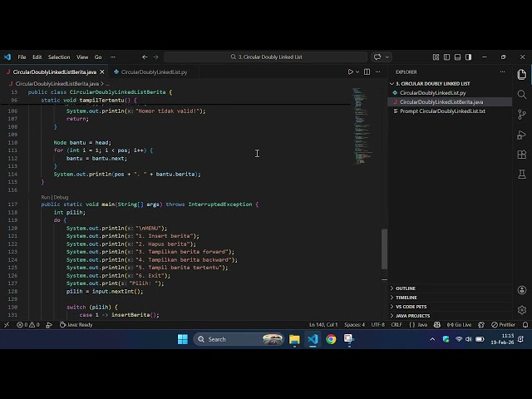
Task: Click the notifications bell icon
Action: pyautogui.click(x=525, y=325)
